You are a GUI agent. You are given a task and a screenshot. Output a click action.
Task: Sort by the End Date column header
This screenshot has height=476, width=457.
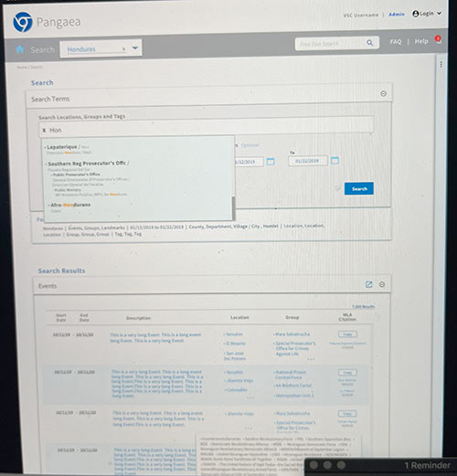84,317
